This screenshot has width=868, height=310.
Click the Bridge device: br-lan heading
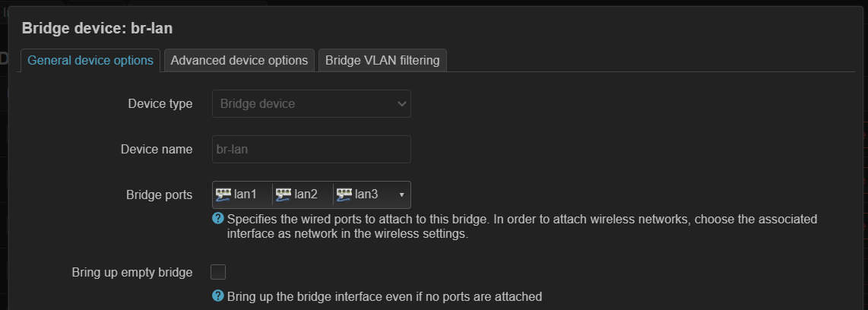pos(97,29)
